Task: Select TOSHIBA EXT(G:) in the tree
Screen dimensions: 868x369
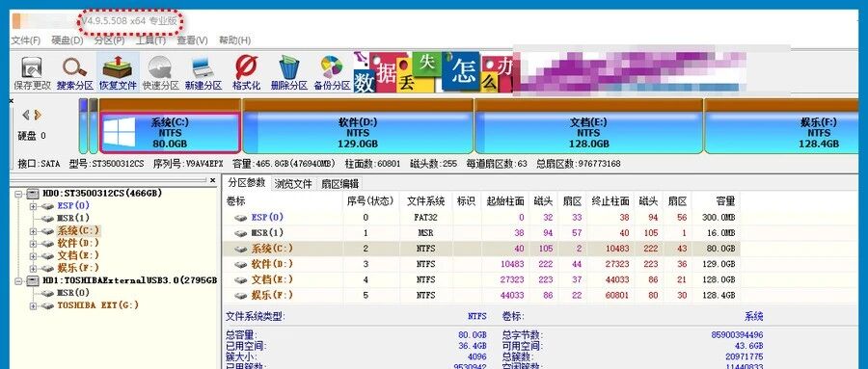Action: 98,304
